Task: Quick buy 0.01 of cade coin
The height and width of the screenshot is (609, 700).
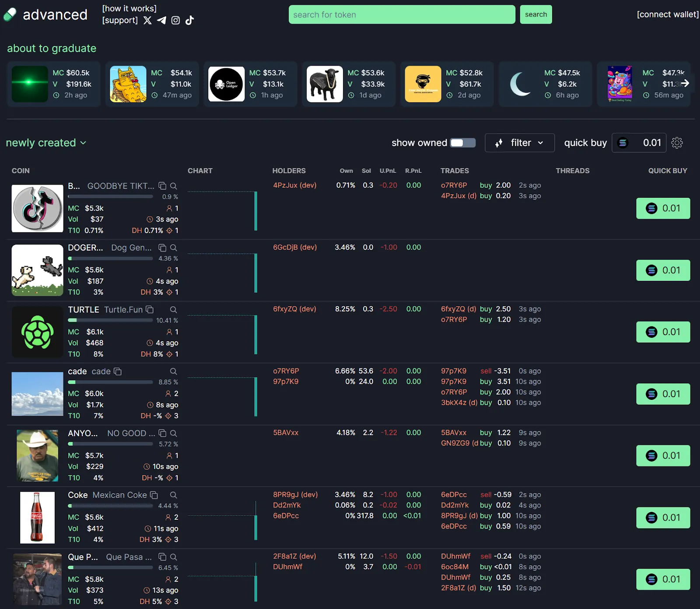Action: (663, 394)
